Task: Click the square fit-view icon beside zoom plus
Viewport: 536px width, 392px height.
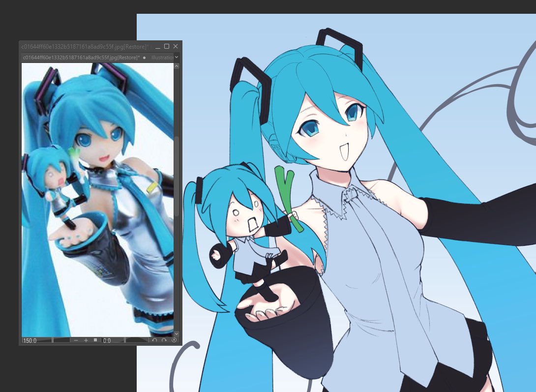Action: [x=95, y=340]
